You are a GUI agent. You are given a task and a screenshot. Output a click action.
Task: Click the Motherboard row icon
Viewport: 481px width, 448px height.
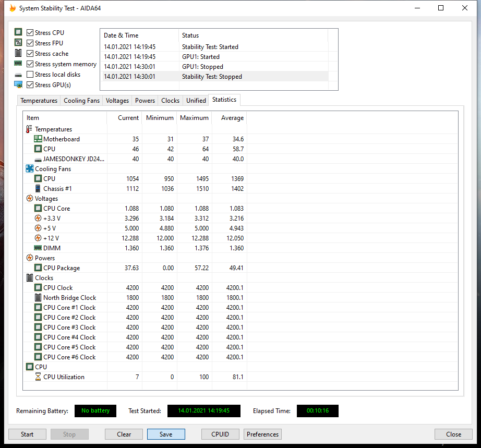coord(38,139)
